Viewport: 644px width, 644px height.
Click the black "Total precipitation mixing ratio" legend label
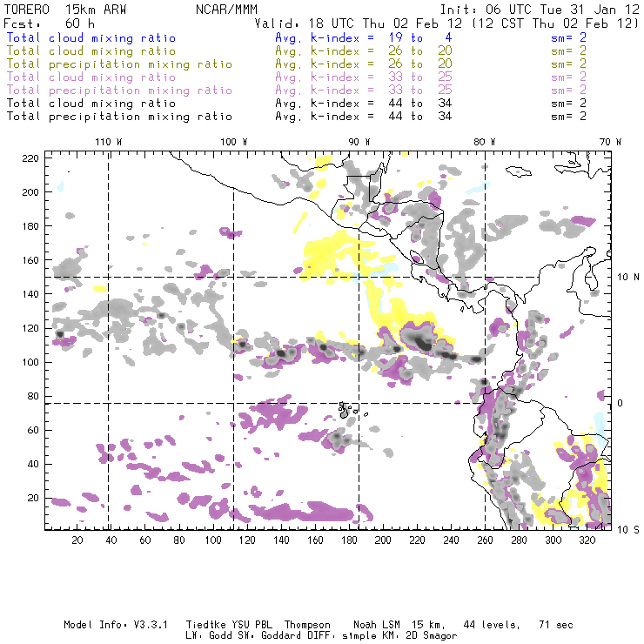pos(119,117)
